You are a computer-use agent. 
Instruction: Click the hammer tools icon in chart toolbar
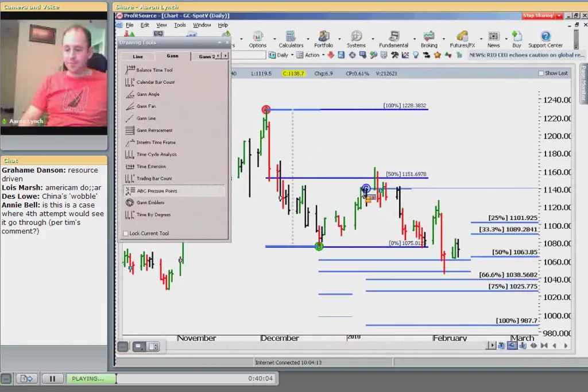[x=394, y=55]
